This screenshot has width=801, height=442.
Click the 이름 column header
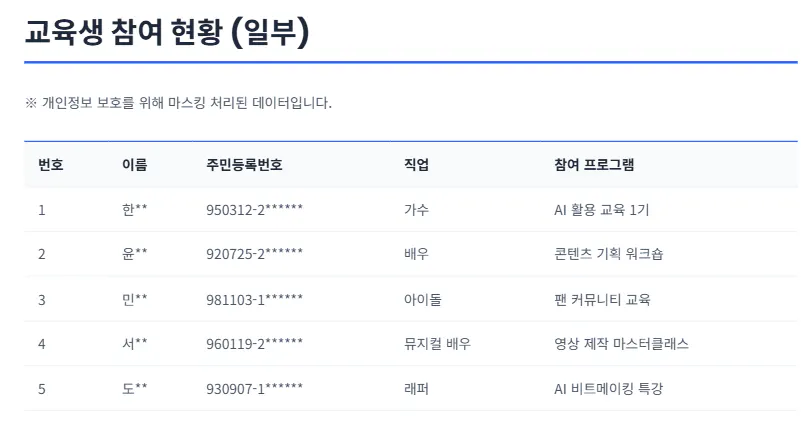pyautogui.click(x=134, y=165)
